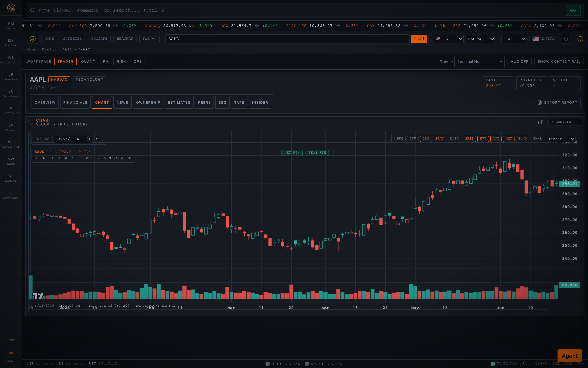Click HUD OFF button
The image size is (588, 368).
click(519, 62)
